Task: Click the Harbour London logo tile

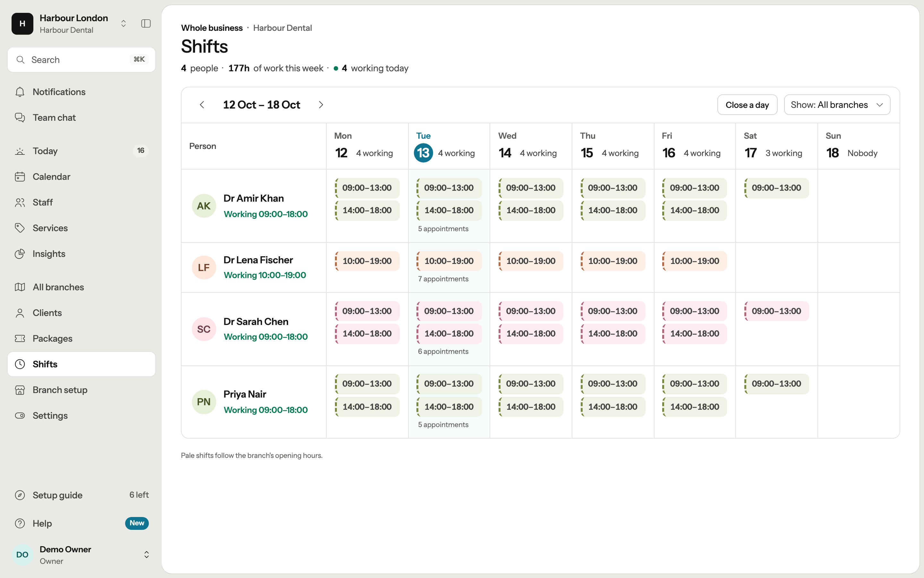Action: (x=22, y=24)
